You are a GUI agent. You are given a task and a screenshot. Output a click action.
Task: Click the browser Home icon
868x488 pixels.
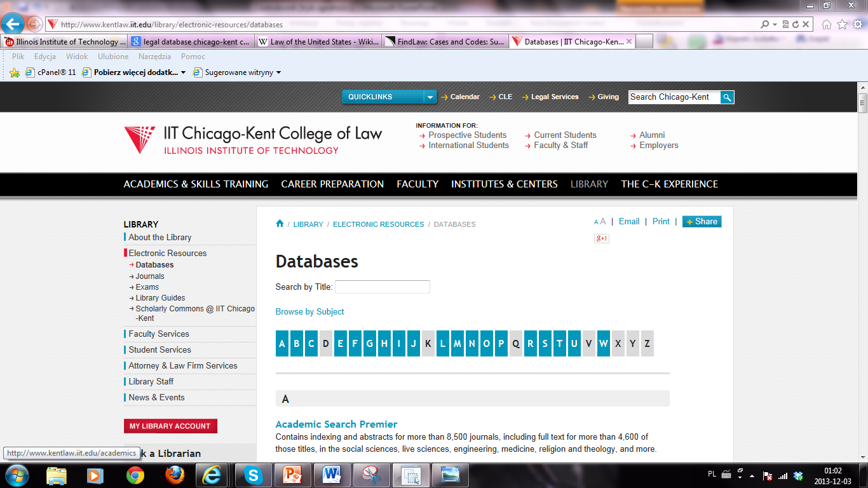click(827, 25)
